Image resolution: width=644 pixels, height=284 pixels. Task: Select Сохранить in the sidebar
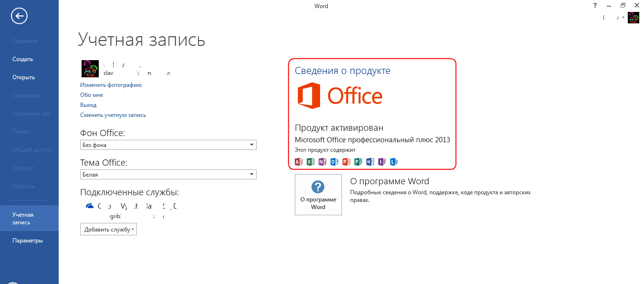click(26, 95)
